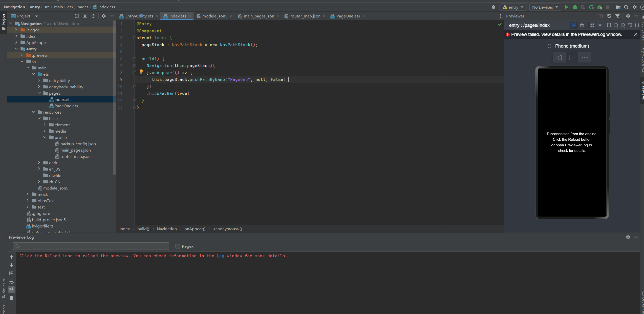Toggle the layers view in previewer
This screenshot has height=314, width=644.
tap(582, 25)
